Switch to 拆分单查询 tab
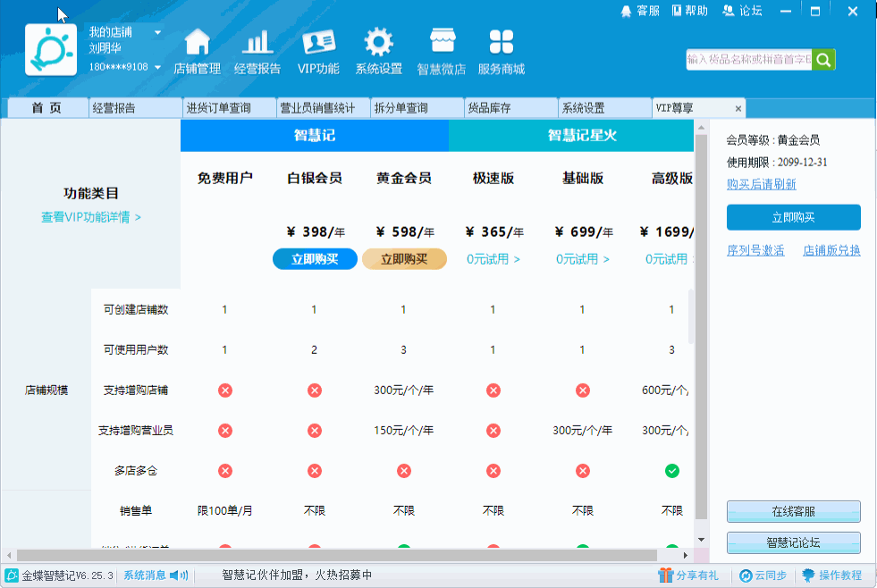The height and width of the screenshot is (588, 877). 417,108
